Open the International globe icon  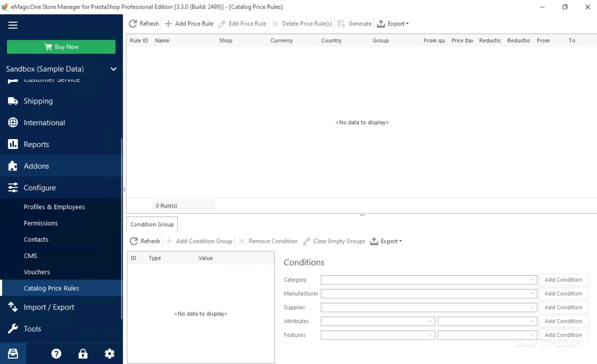click(13, 123)
